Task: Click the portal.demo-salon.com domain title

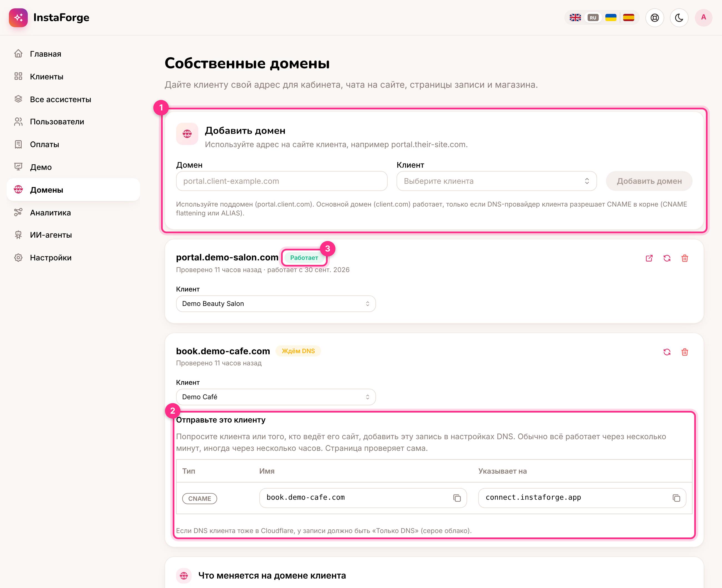Action: coord(227,257)
